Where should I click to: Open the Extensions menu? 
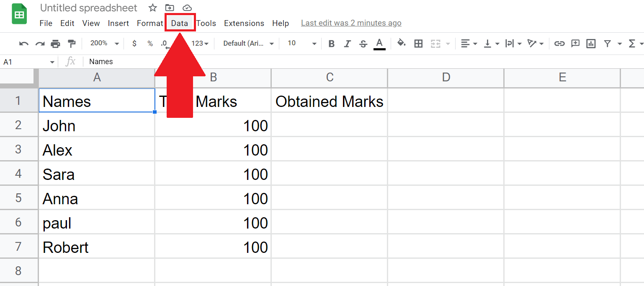coord(244,23)
